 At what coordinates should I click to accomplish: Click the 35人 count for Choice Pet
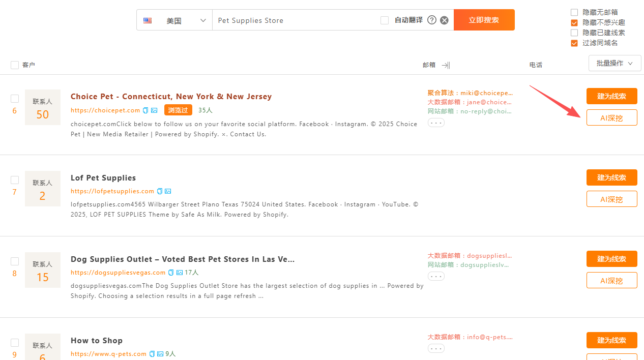point(206,110)
